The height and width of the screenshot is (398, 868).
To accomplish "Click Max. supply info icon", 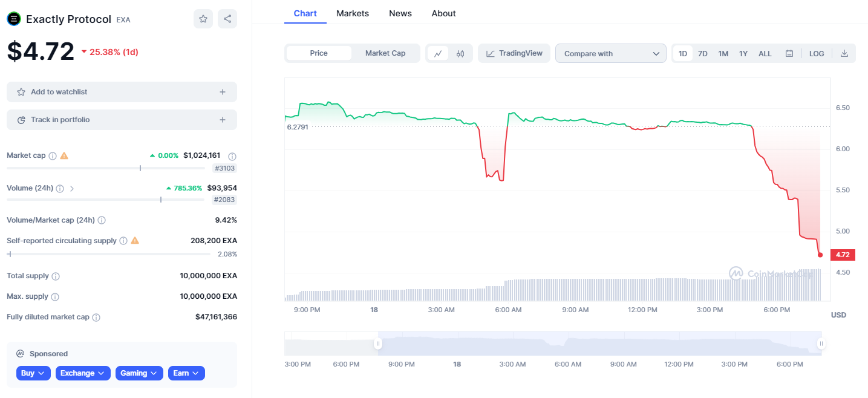I will click(x=55, y=297).
